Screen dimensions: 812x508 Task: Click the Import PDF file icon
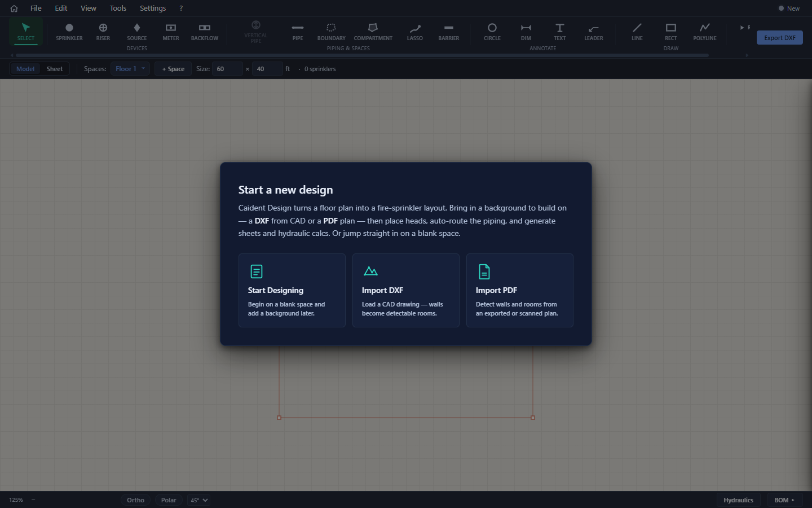(484, 271)
